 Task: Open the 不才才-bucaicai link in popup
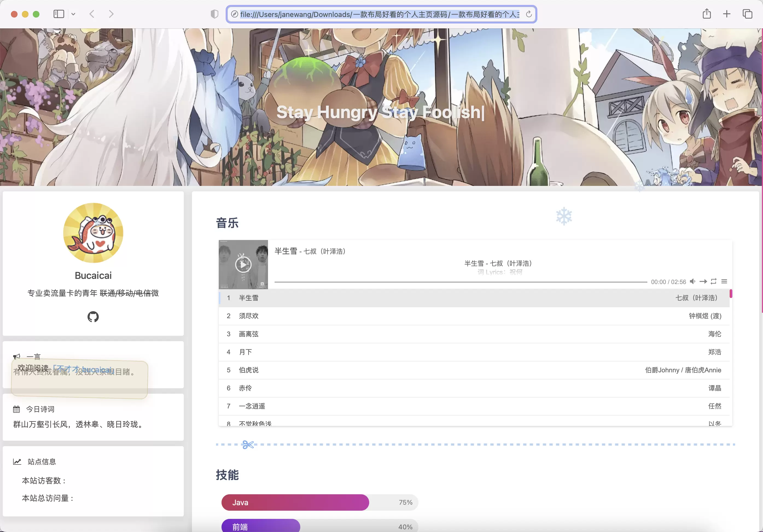(82, 369)
